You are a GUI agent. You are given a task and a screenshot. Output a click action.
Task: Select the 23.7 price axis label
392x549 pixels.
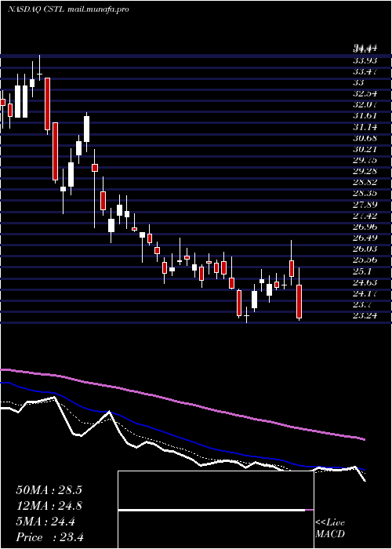[362, 304]
